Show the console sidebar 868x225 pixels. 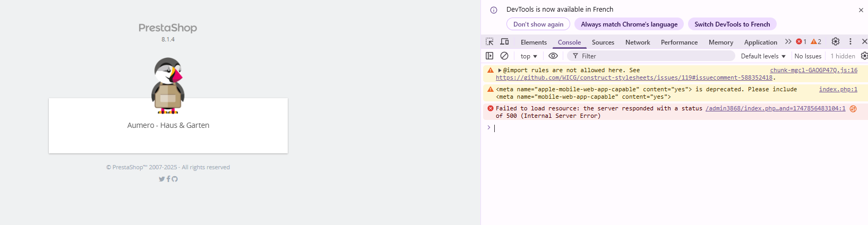click(489, 56)
